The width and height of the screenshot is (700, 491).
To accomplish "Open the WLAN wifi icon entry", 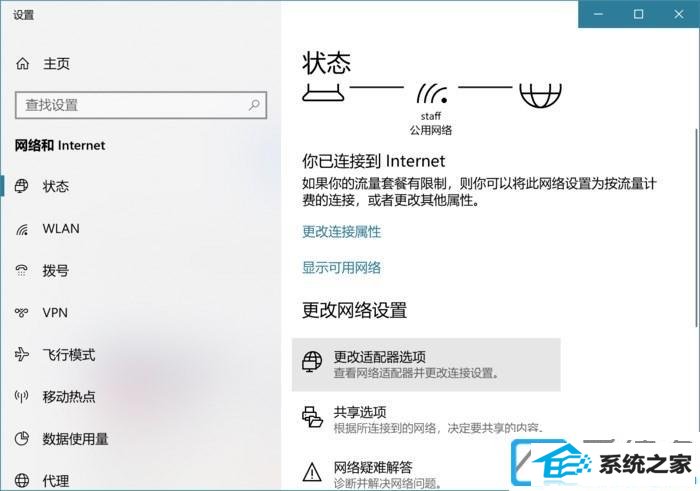I will coord(22,229).
